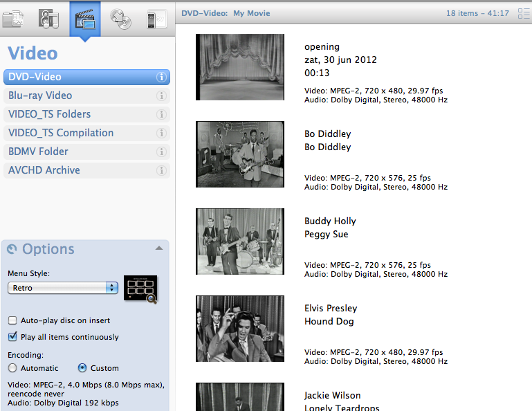Collapse the Options panel
The width and height of the screenshot is (532, 411).
pyautogui.click(x=159, y=248)
